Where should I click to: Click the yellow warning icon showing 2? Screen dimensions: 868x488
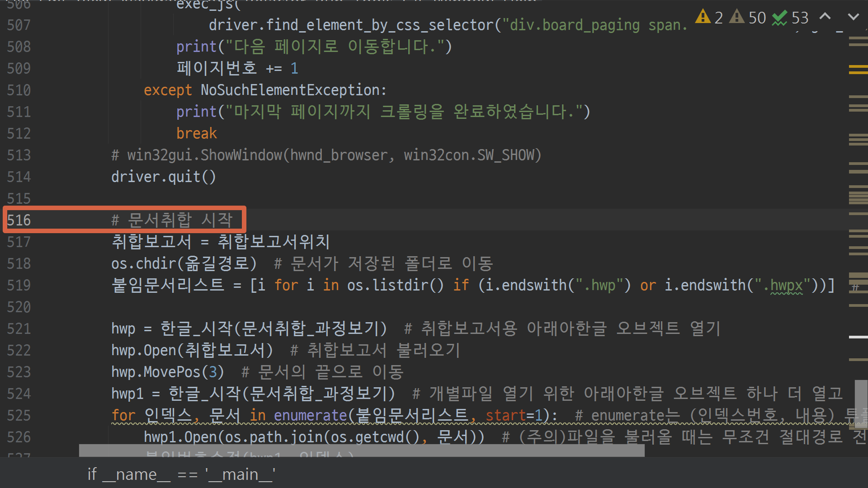click(703, 17)
